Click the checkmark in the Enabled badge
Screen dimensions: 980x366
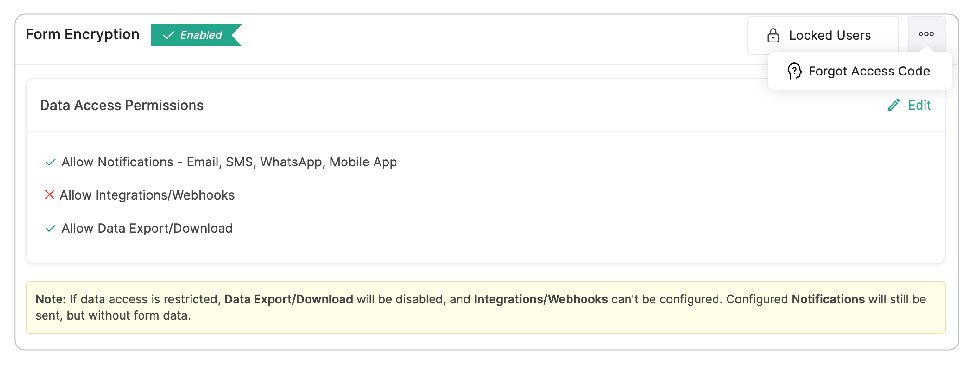(x=168, y=35)
